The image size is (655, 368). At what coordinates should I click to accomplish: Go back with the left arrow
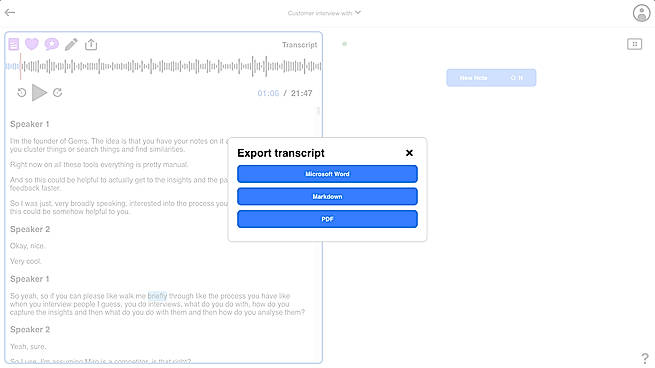10,13
